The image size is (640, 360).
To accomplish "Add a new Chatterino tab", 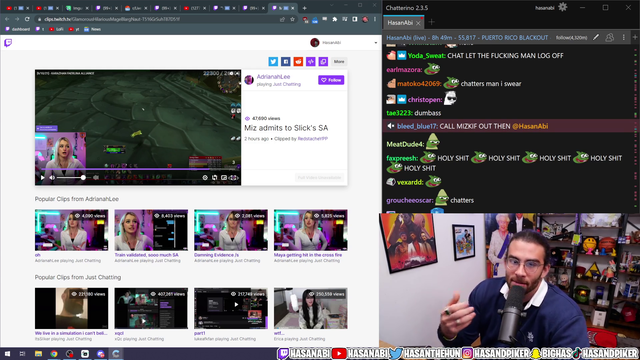I will coord(431,22).
